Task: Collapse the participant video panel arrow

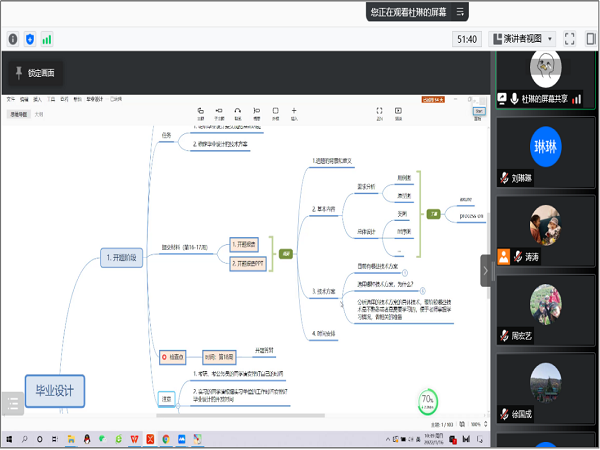Action: [486, 270]
